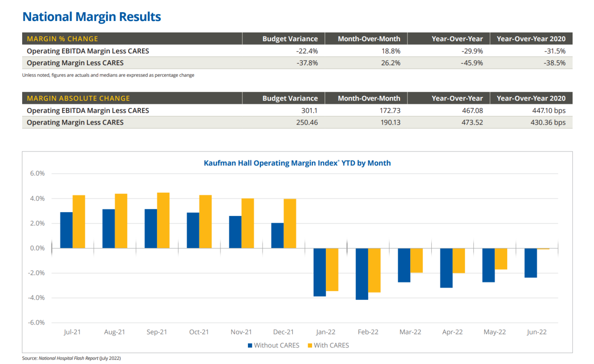The width and height of the screenshot is (594, 364).
Task: Click the Sep-21 yellow With CARES bar
Action: click(163, 220)
